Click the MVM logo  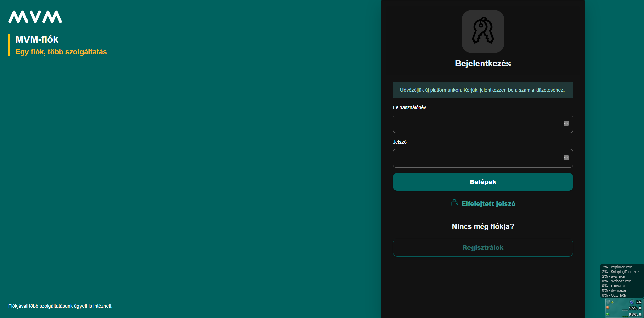tap(35, 17)
